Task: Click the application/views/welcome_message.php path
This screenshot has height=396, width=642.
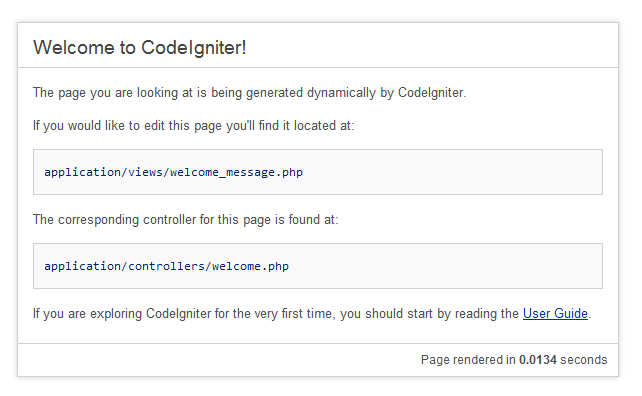Action: coord(174,172)
